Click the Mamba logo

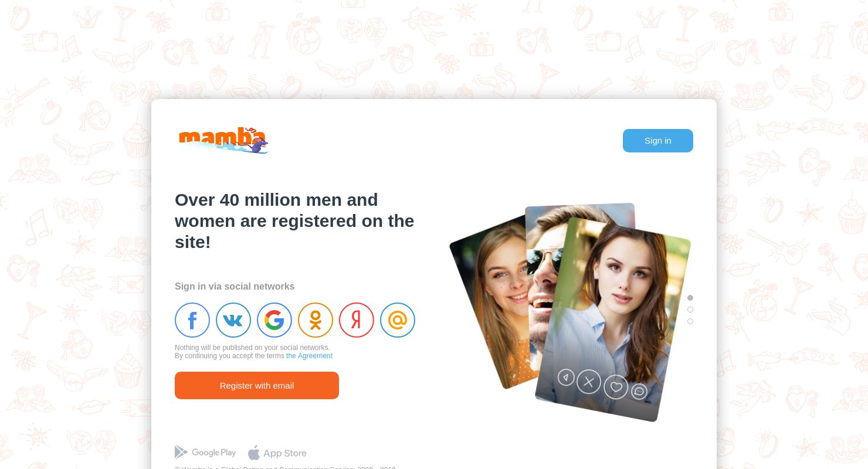pyautogui.click(x=223, y=141)
